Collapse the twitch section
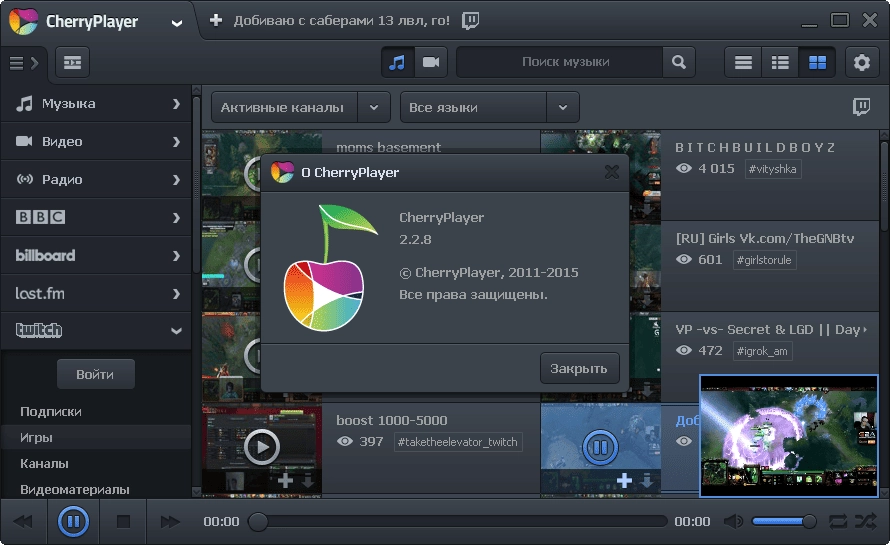This screenshot has height=545, width=890. (96, 330)
